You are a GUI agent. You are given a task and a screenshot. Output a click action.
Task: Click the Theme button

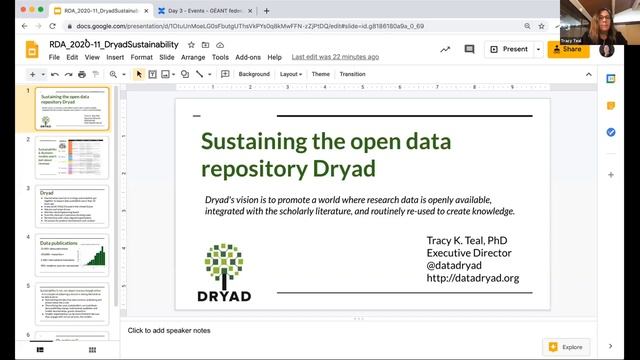(320, 74)
